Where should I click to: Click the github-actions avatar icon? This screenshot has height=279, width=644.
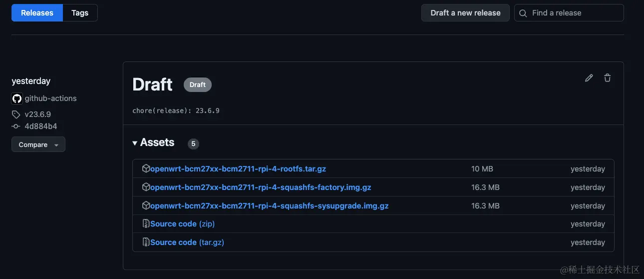coord(17,98)
